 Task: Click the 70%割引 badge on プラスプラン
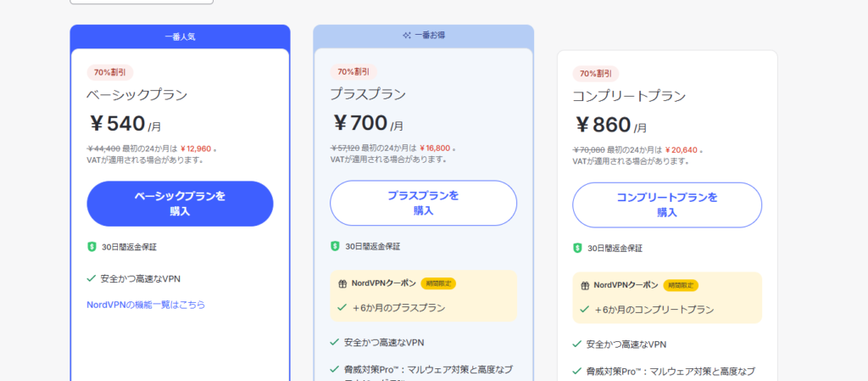pyautogui.click(x=353, y=72)
